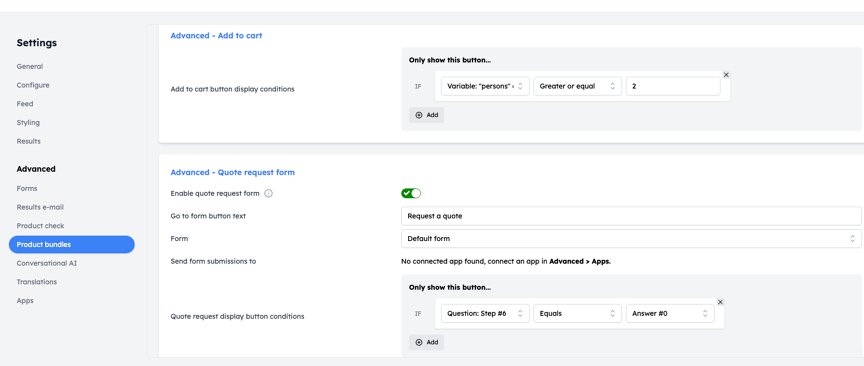Image resolution: width=864 pixels, height=366 pixels.
Task: Click the condition value field containing 2
Action: [x=673, y=86]
